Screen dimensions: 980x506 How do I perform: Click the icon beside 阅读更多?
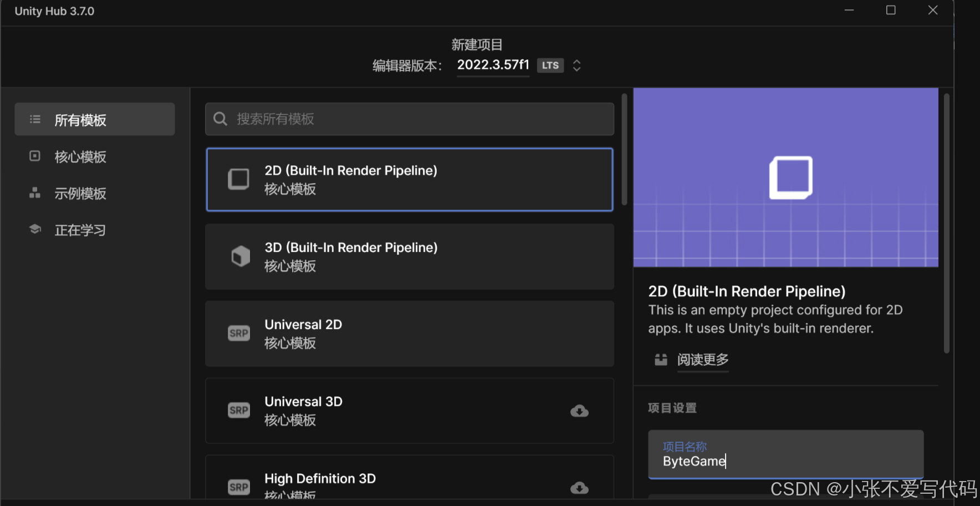click(661, 360)
